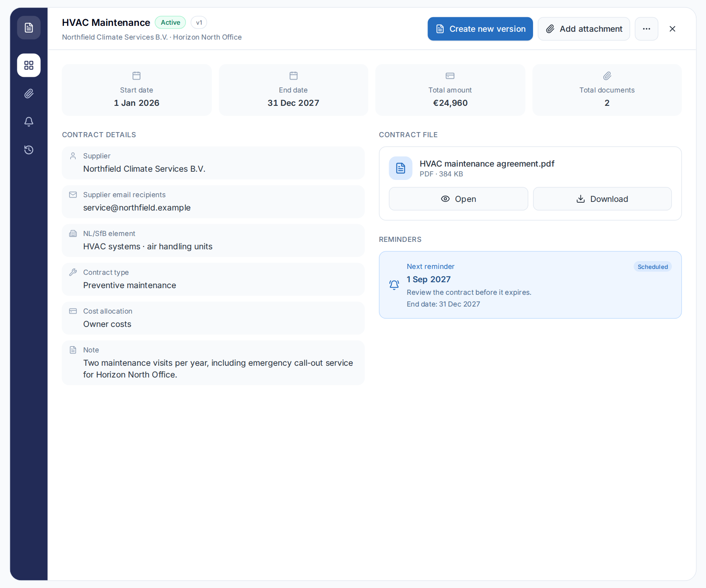Click the 'Preventive maintenance' contract type value
Screen dimensions: 706x588
click(x=130, y=285)
